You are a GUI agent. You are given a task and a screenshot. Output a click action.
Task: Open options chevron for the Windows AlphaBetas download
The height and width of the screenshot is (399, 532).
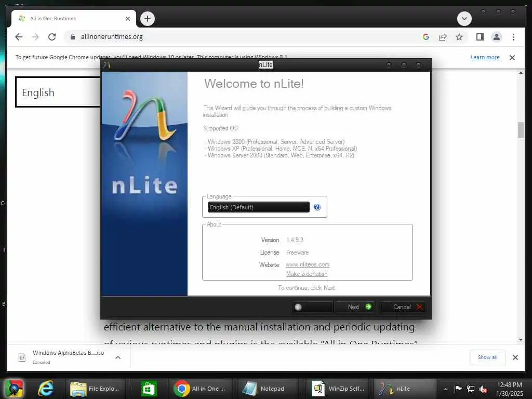point(118,357)
